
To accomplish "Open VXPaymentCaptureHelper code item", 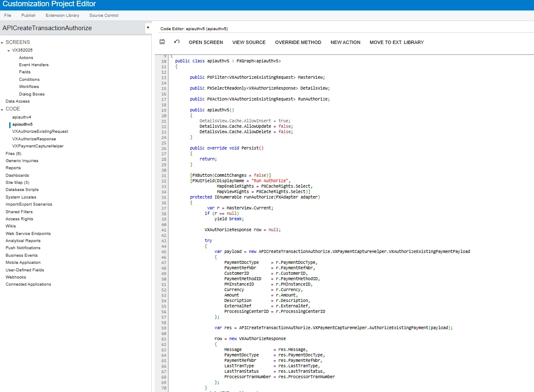I will click(x=38, y=146).
